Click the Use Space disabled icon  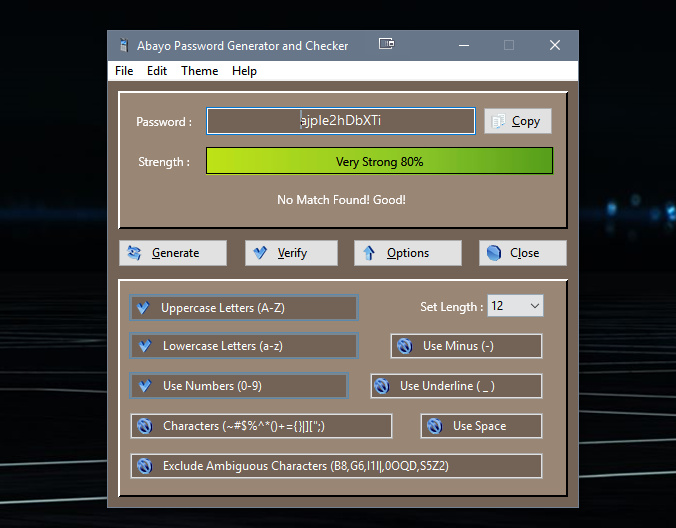point(435,426)
